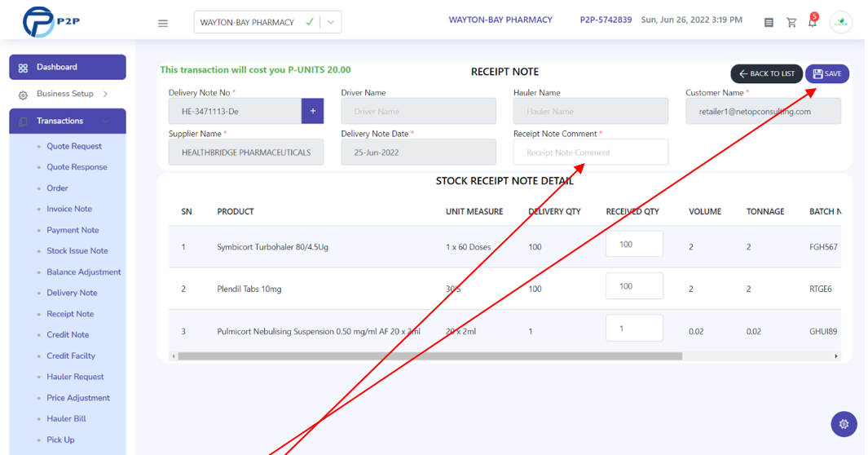Open the P2P logo home link
The height and width of the screenshot is (455, 868).
(x=51, y=21)
